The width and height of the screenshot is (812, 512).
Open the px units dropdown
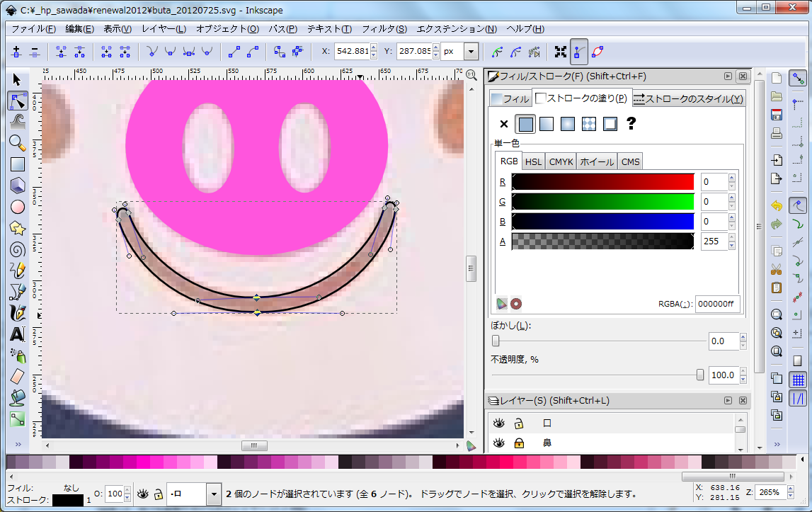(x=471, y=51)
